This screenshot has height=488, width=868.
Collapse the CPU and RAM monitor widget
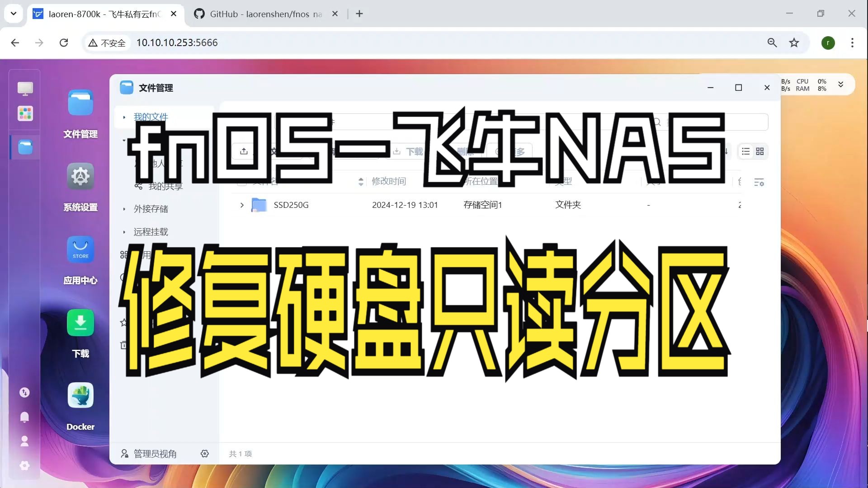click(841, 84)
